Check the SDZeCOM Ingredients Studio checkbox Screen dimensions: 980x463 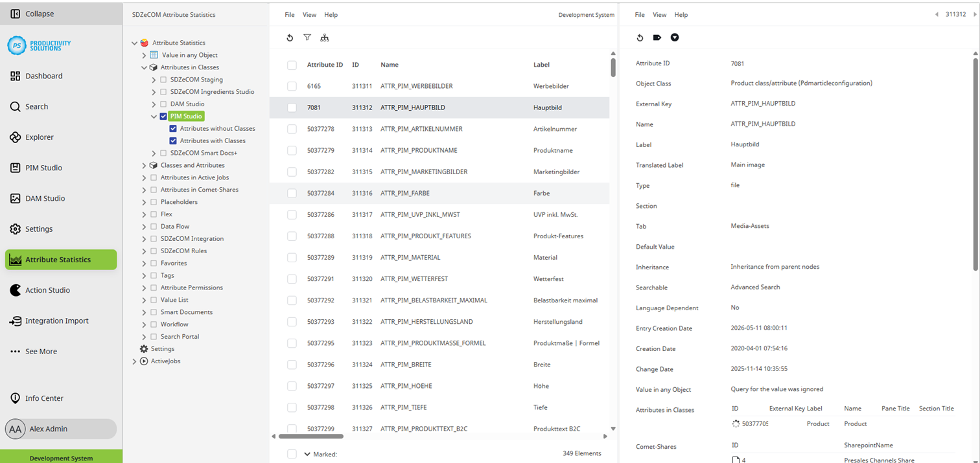tap(163, 92)
